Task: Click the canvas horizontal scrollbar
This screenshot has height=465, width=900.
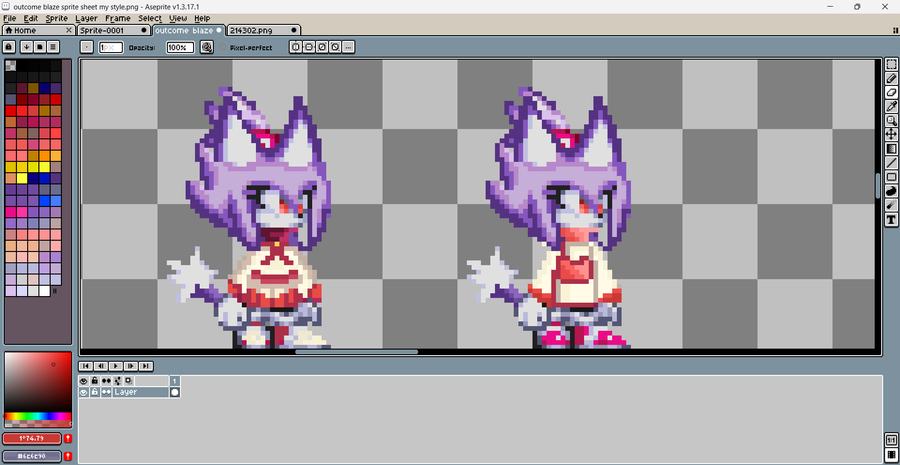Action: click(356, 352)
